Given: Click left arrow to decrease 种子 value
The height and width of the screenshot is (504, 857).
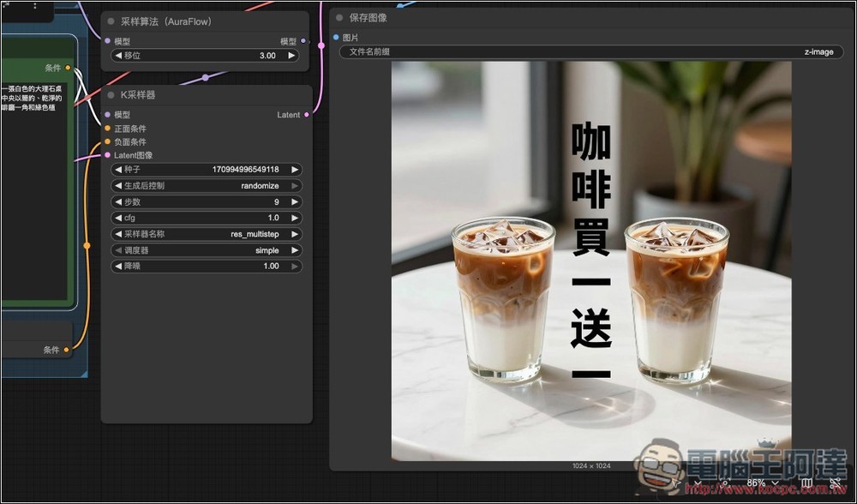Looking at the screenshot, I should tap(118, 170).
